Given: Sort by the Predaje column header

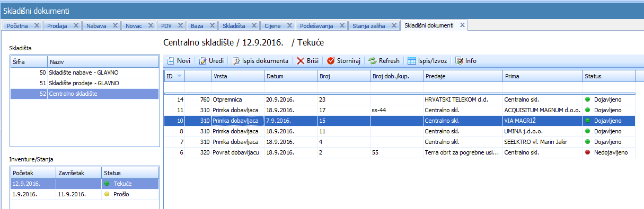Looking at the screenshot, I should [x=463, y=76].
